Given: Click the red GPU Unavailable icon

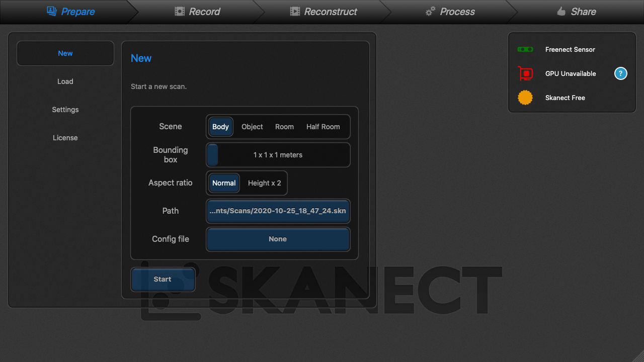Looking at the screenshot, I should tap(525, 73).
